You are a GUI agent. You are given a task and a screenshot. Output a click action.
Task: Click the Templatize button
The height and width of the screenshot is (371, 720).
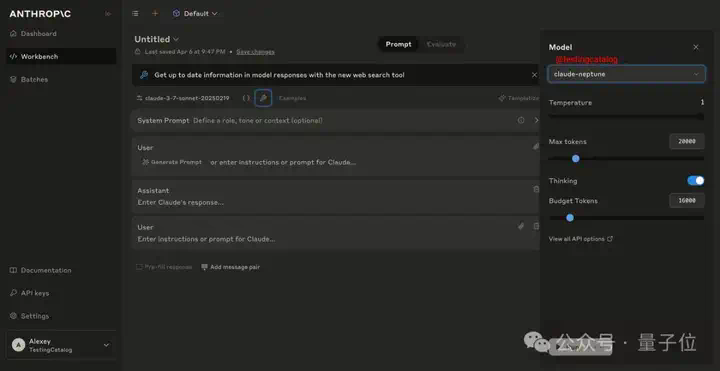(x=519, y=98)
